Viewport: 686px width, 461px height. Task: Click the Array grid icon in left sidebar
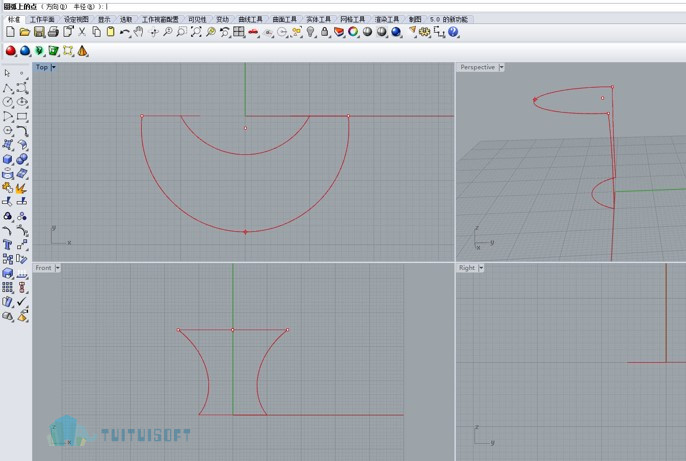7,287
